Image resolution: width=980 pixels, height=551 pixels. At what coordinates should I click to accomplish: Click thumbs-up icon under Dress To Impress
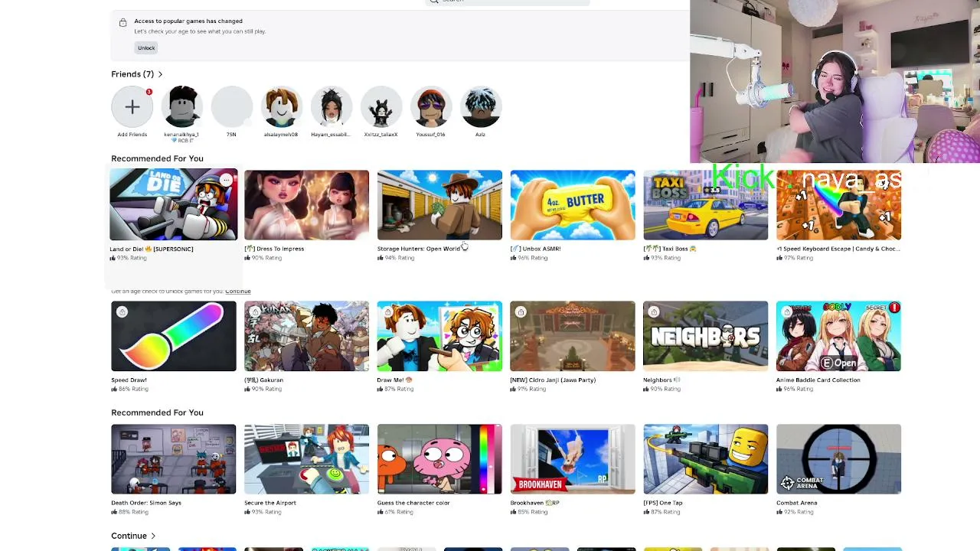click(x=247, y=258)
